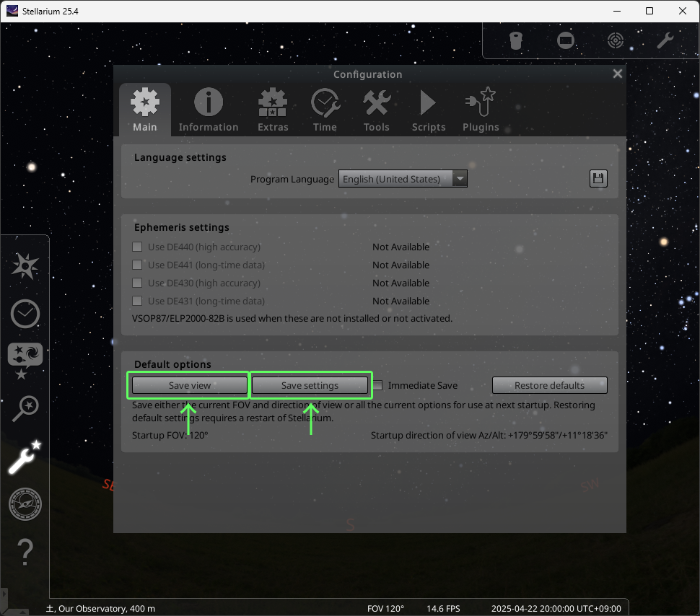Click the FOV 120° status text

pos(385,608)
